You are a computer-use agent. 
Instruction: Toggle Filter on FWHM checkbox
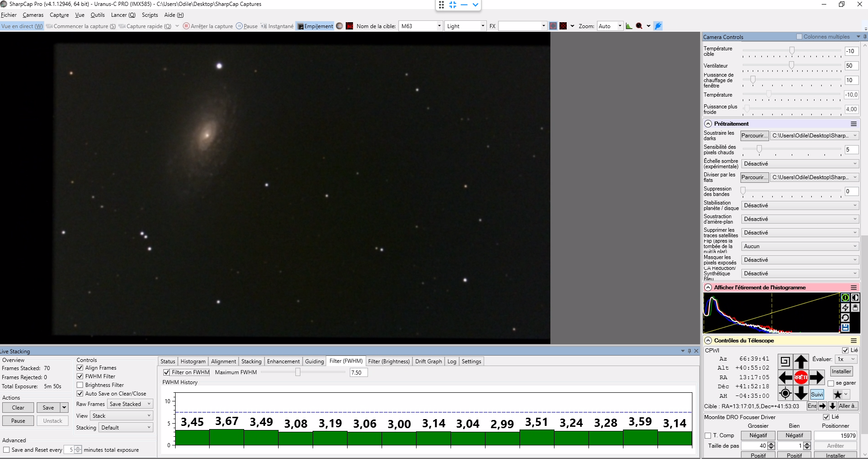[167, 372]
